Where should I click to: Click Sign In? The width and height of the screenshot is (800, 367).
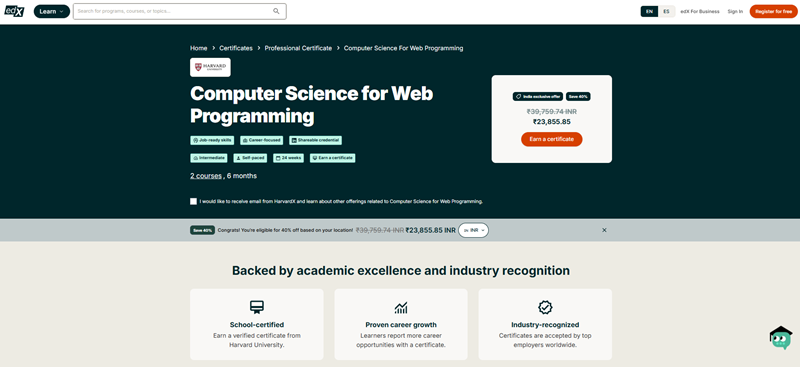[735, 11]
